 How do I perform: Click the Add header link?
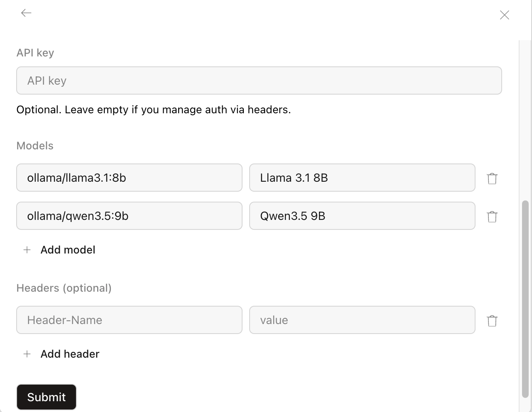tap(70, 354)
